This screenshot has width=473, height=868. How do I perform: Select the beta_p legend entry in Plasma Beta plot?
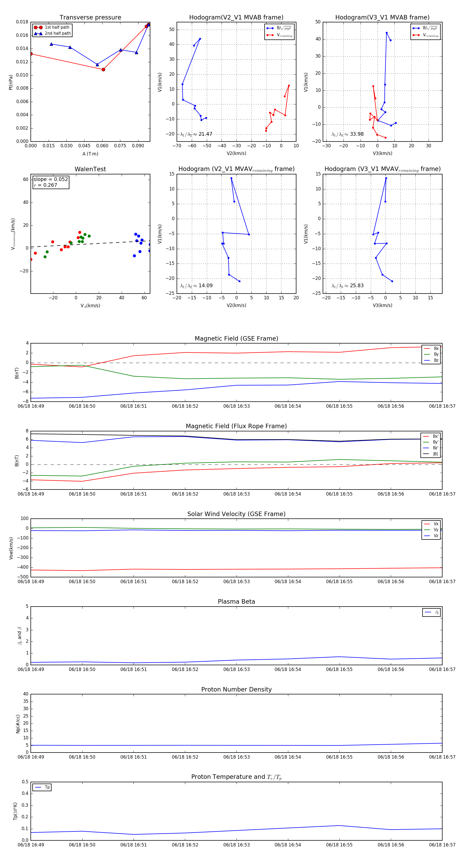431,612
